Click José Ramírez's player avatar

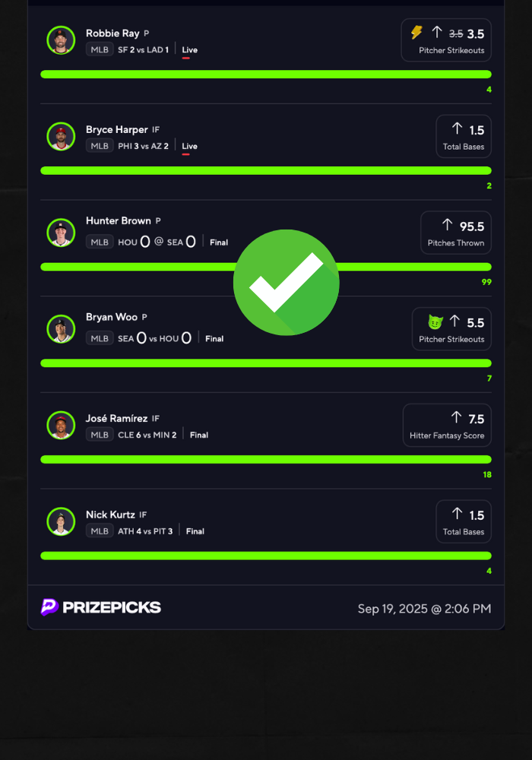[61, 426]
